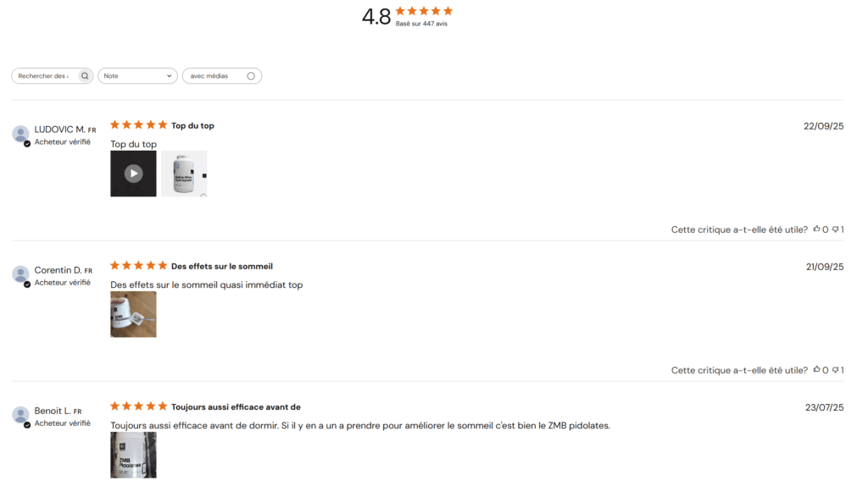Open Corentin D.'s review photo
This screenshot has width=868, height=492.
(133, 314)
